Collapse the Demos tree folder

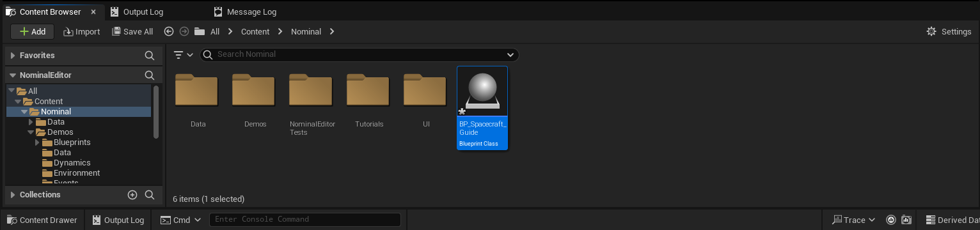pos(31,132)
